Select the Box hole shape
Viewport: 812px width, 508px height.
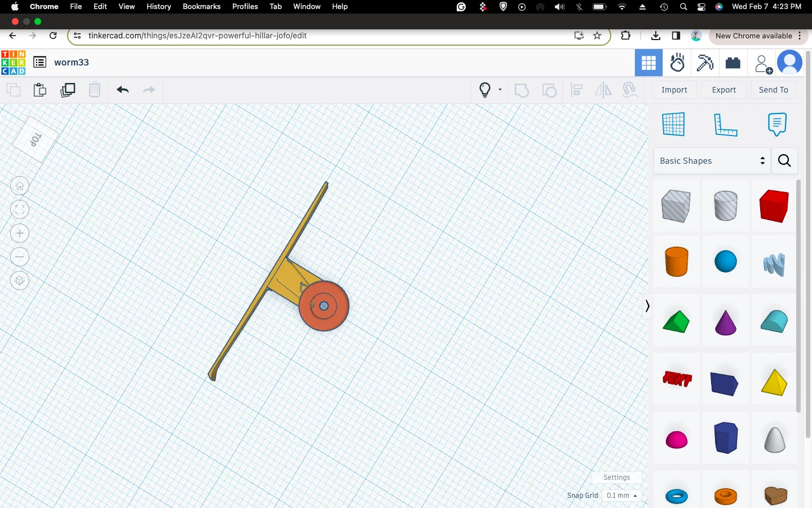point(676,206)
